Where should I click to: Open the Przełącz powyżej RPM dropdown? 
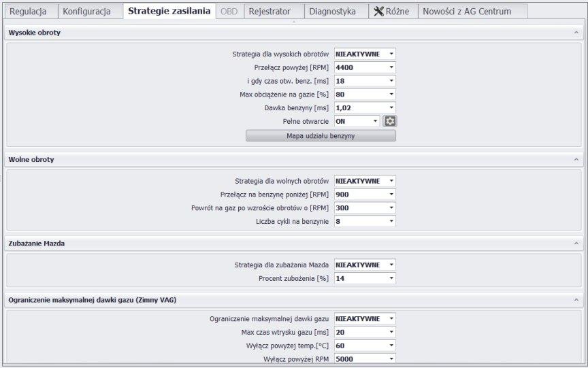[x=365, y=67]
